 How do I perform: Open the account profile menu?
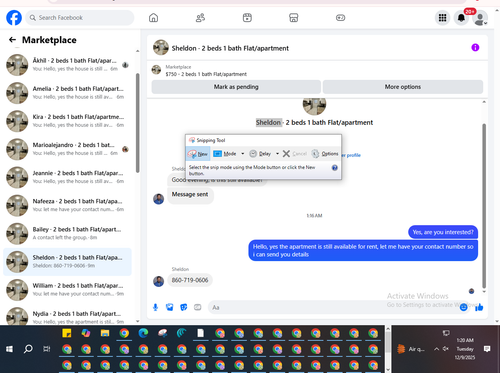click(x=480, y=18)
